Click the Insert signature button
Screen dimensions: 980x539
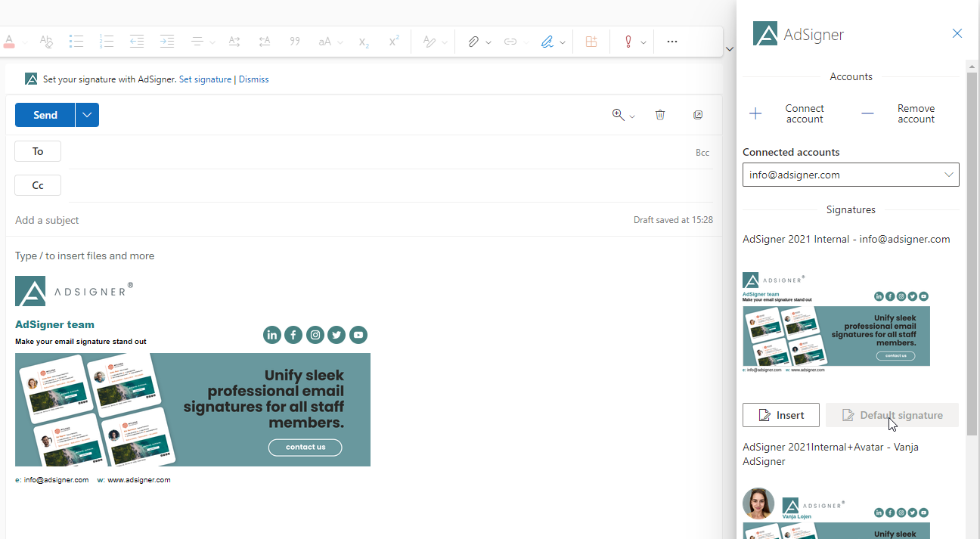click(x=781, y=415)
